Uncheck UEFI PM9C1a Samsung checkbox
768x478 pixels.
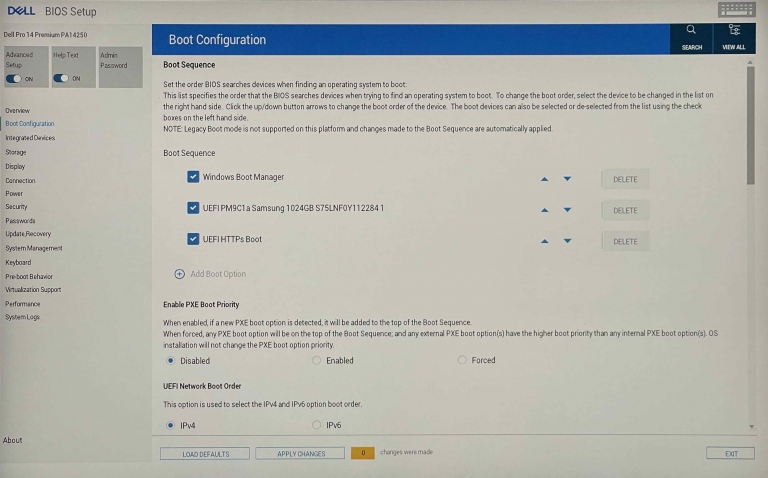[193, 208]
